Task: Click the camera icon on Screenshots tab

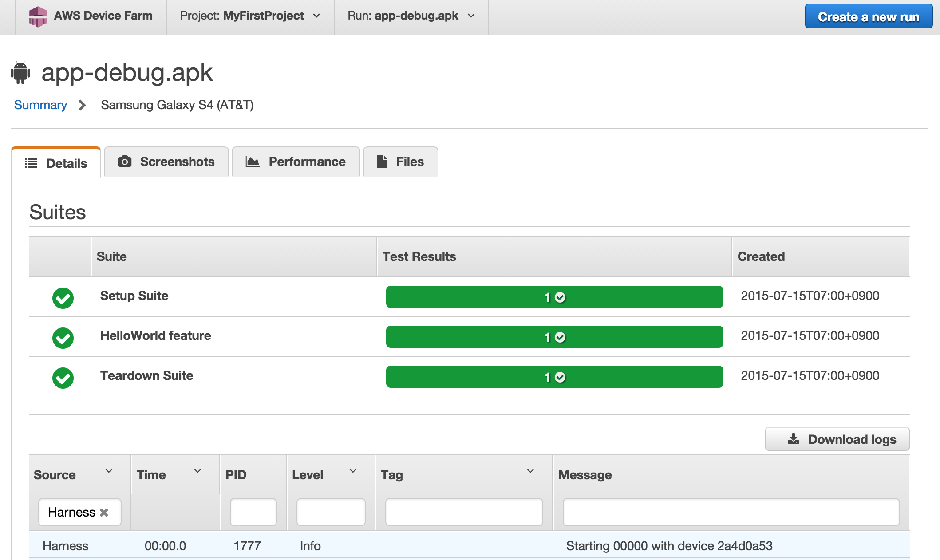Action: pyautogui.click(x=125, y=162)
